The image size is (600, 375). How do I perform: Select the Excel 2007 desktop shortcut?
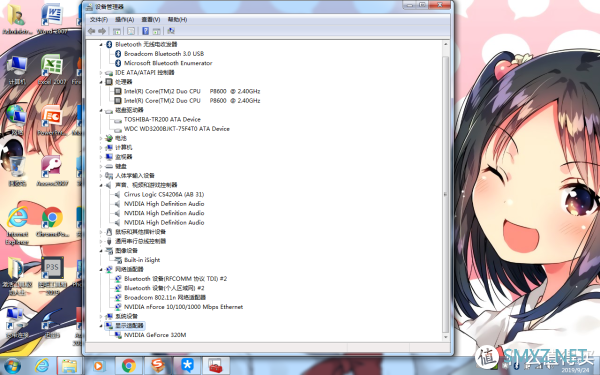point(52,70)
